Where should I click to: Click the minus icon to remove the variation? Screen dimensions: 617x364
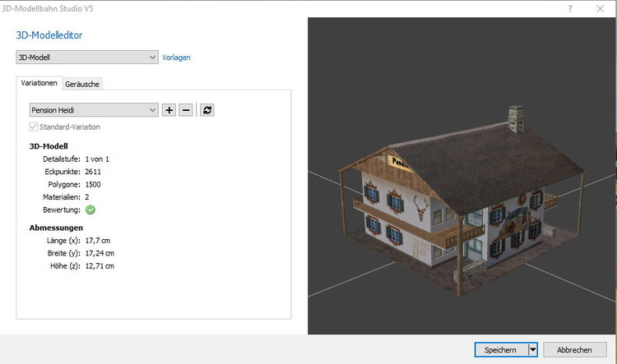coord(186,110)
